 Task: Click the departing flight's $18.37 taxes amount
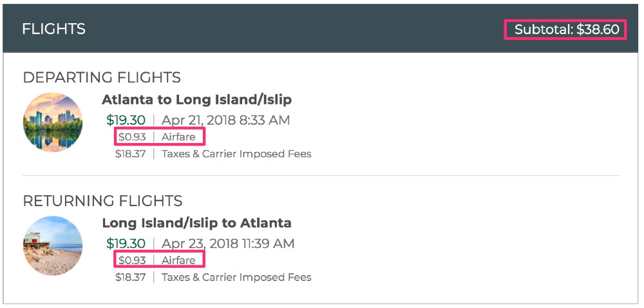[131, 154]
